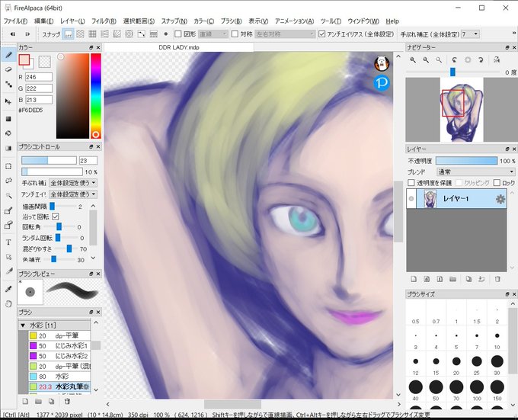
Task: Enable 透明度を保護 checkbox
Action: pyautogui.click(x=411, y=183)
